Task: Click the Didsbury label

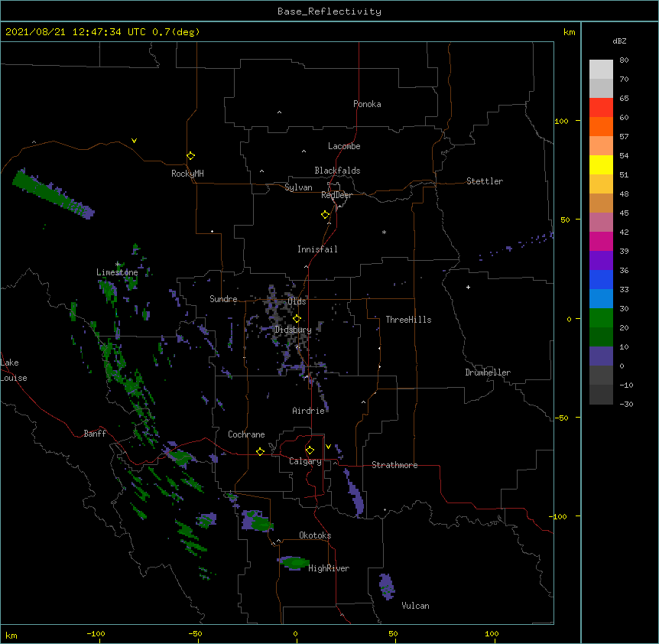Action: pos(293,330)
